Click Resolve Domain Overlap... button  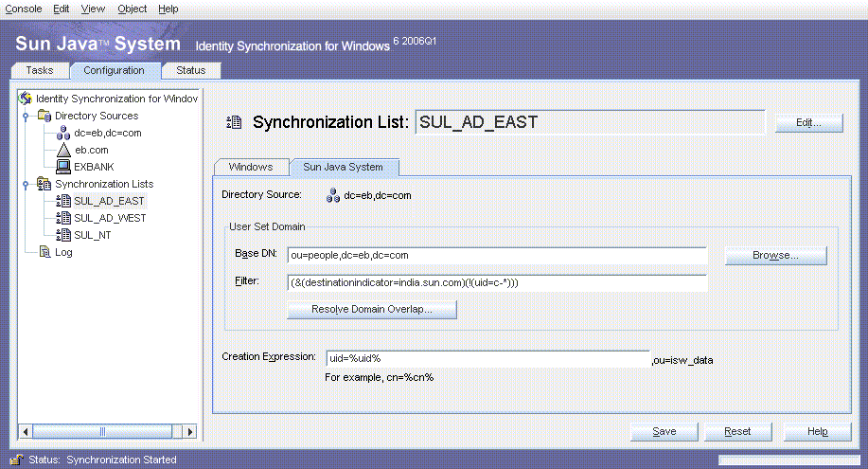(x=371, y=309)
